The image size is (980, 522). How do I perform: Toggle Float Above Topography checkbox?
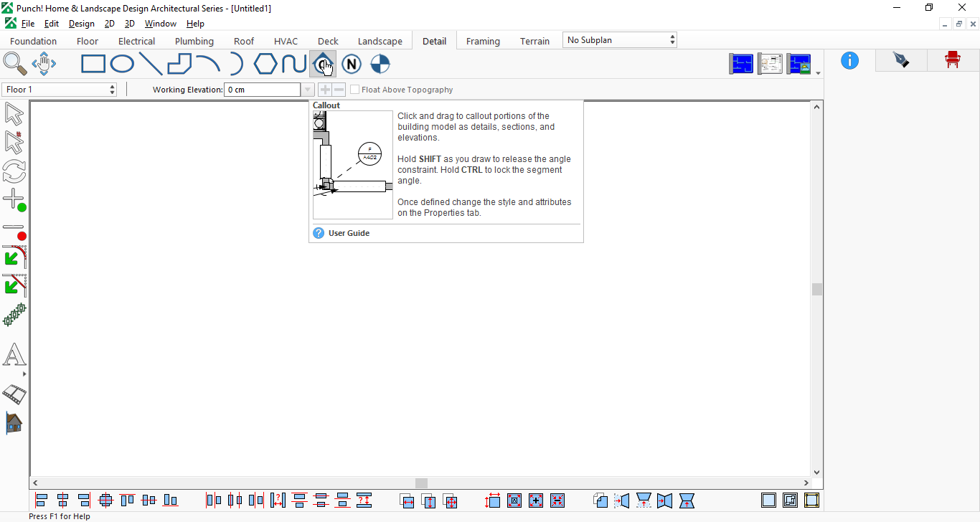(x=354, y=90)
